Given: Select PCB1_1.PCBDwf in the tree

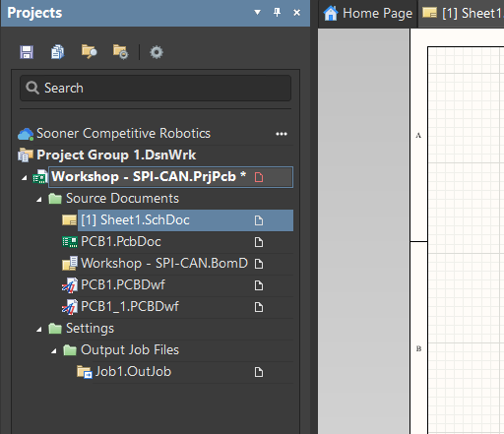Looking at the screenshot, I should click(130, 307).
